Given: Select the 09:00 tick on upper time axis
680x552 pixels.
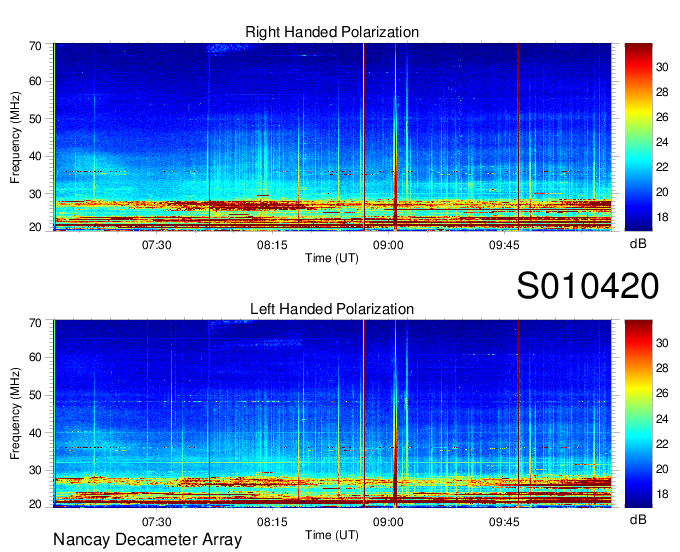Looking at the screenshot, I should [388, 245].
